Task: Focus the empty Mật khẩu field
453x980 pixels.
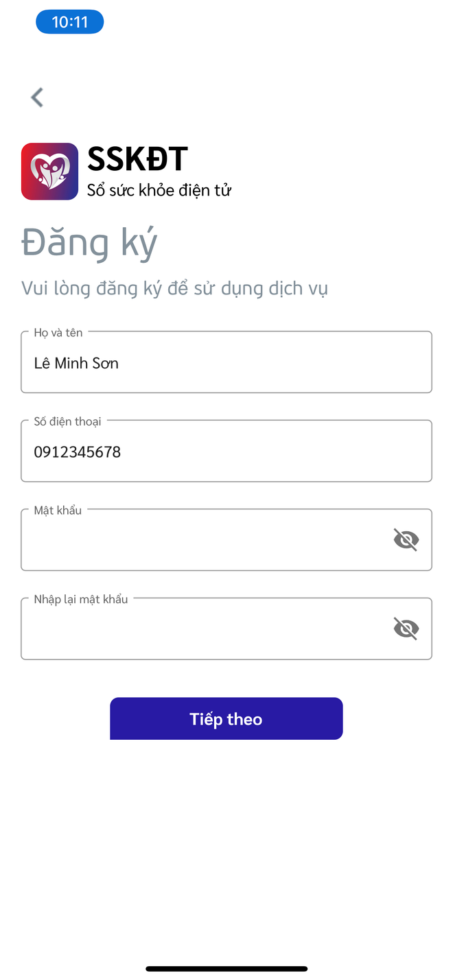Action: [x=206, y=541]
